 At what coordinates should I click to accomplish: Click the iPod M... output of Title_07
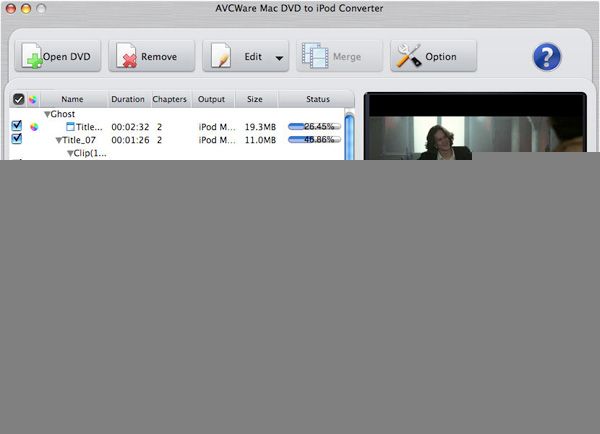[217, 140]
